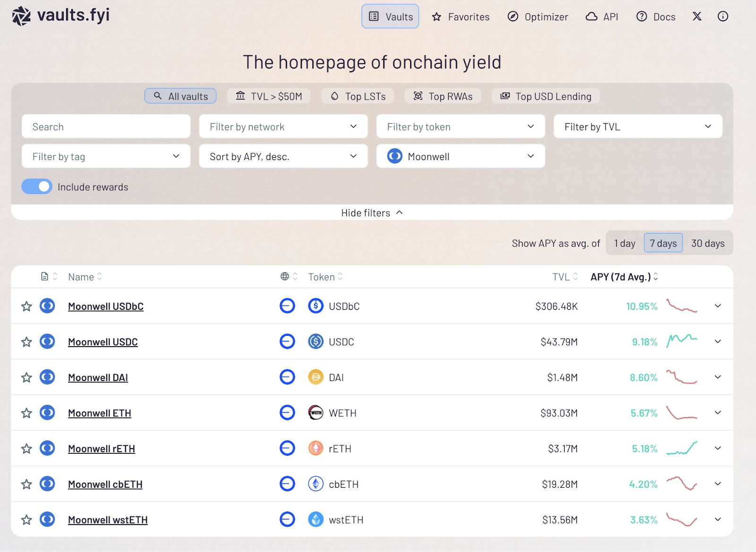The height and width of the screenshot is (552, 756).
Task: Open Filter by tag dropdown
Action: tap(106, 156)
